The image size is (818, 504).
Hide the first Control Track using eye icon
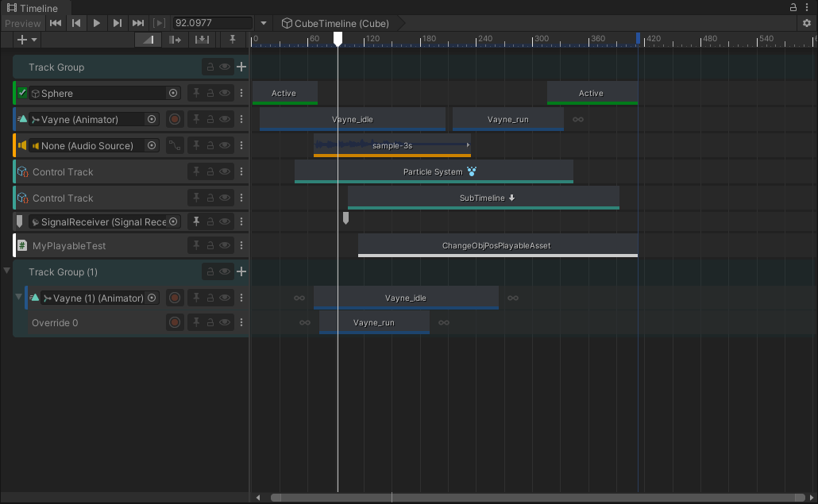225,172
